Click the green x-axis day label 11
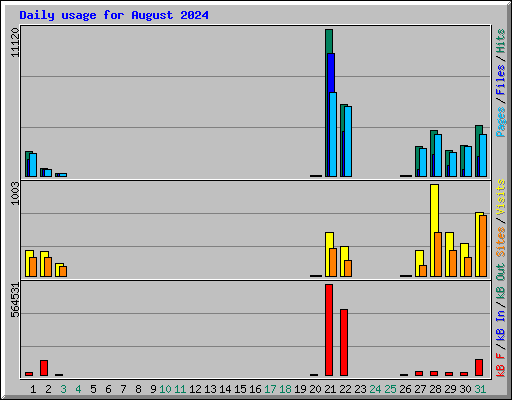512x400 pixels. 180,389
